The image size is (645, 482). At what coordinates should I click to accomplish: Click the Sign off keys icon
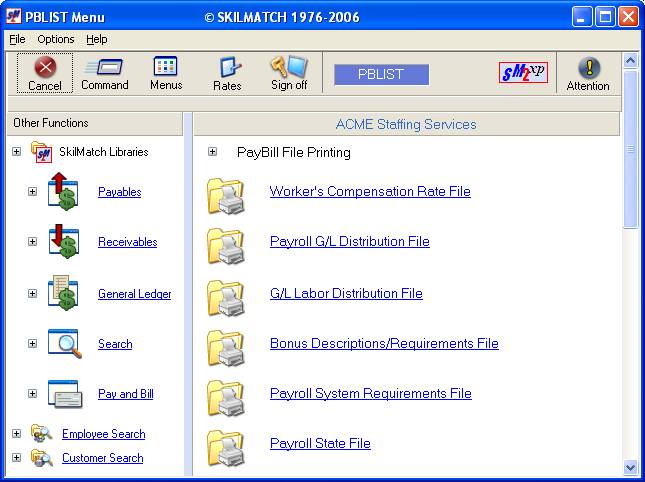(288, 67)
